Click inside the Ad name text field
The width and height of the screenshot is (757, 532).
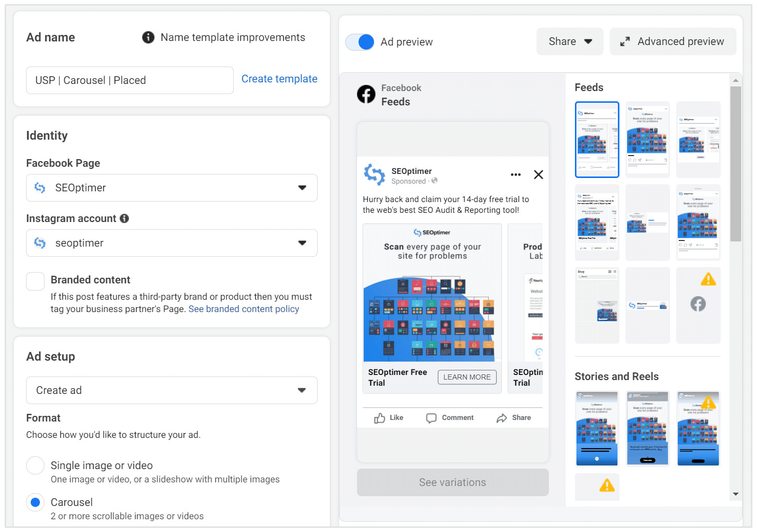click(129, 80)
